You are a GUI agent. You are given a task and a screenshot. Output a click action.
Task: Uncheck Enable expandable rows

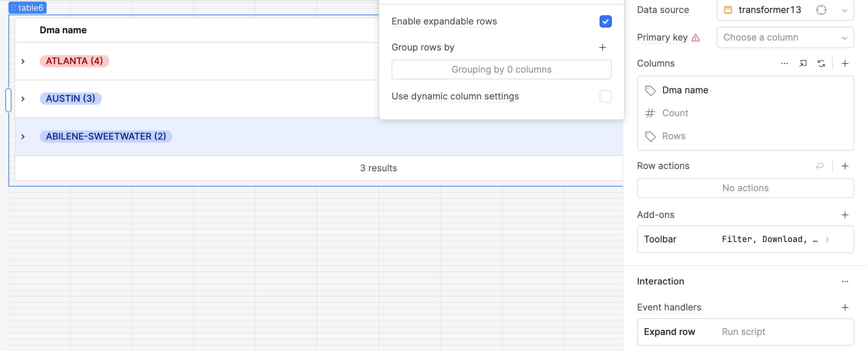[x=605, y=21]
